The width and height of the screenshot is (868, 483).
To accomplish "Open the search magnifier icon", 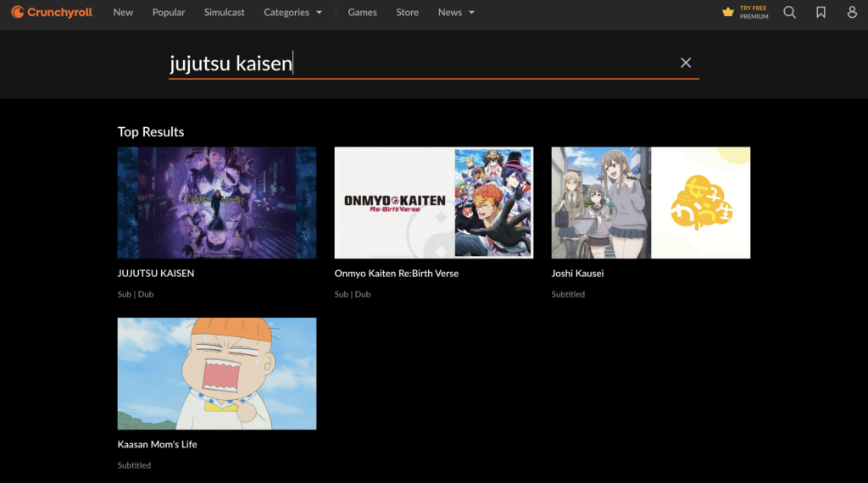I will [789, 12].
